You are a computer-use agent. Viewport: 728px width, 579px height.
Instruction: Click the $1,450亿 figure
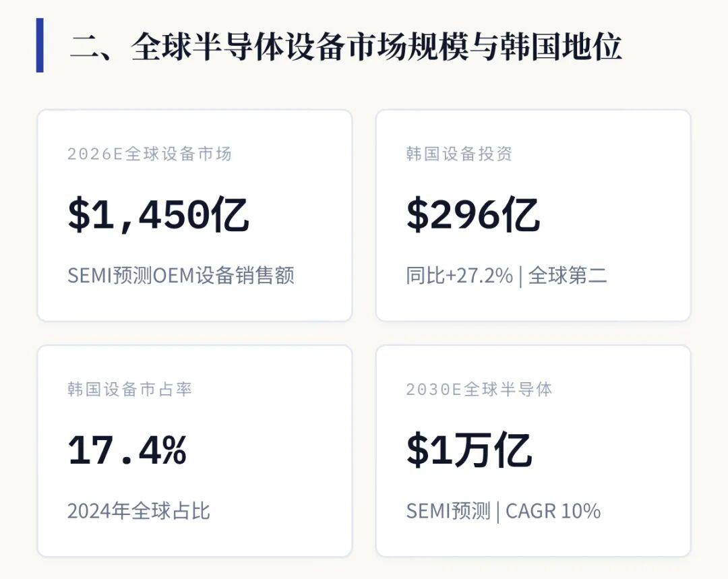tap(158, 214)
